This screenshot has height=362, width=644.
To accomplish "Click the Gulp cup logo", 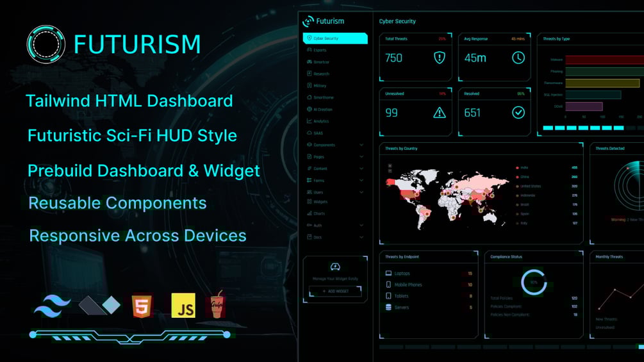I will (217, 304).
